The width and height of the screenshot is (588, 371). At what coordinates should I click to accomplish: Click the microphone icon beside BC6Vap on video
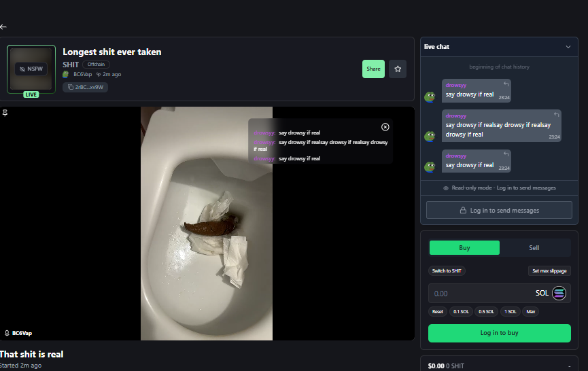tap(7, 333)
